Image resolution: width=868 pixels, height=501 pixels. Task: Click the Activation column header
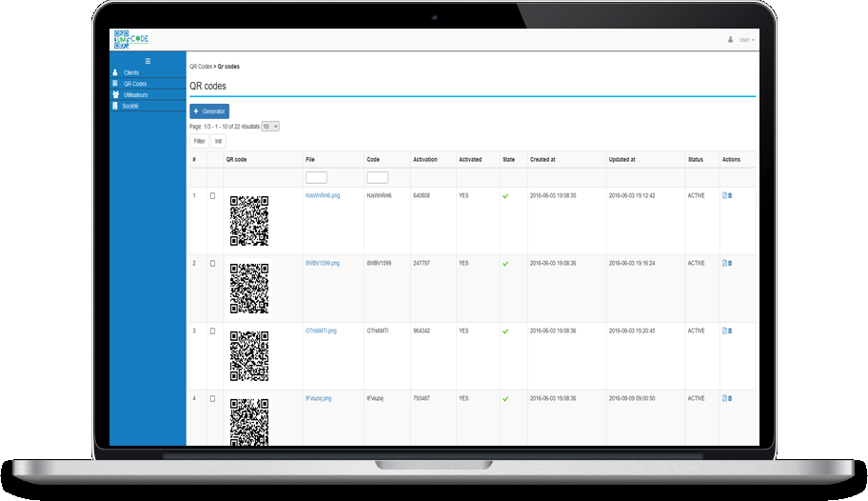click(425, 160)
